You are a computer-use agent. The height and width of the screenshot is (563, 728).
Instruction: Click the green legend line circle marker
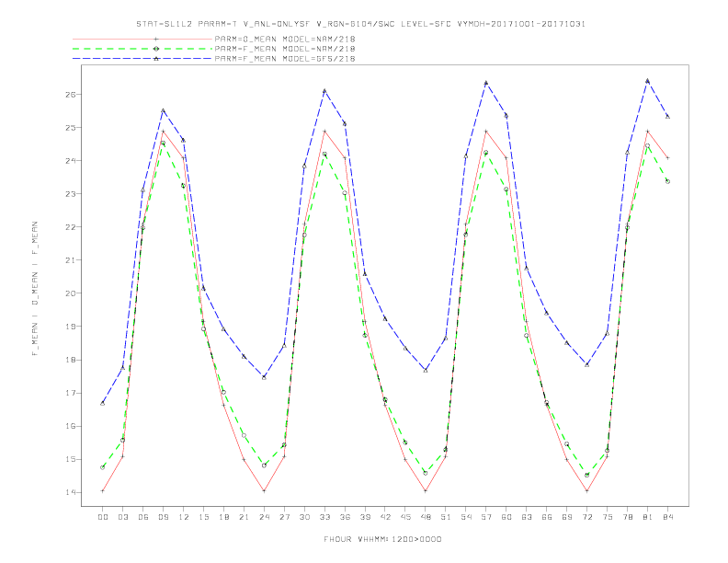(156, 49)
